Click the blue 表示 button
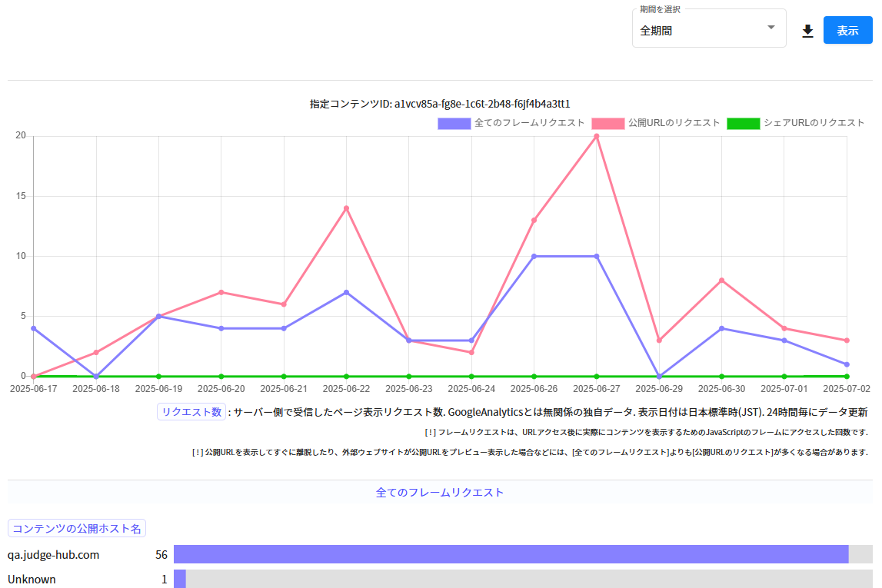Viewport: 882px width, 588px height. point(847,30)
